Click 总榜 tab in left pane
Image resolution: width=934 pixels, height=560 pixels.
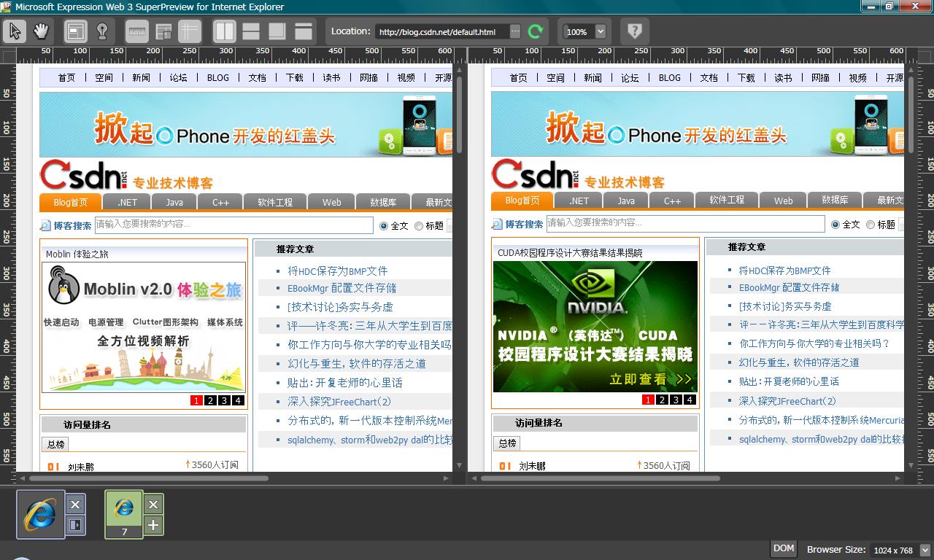coord(56,444)
